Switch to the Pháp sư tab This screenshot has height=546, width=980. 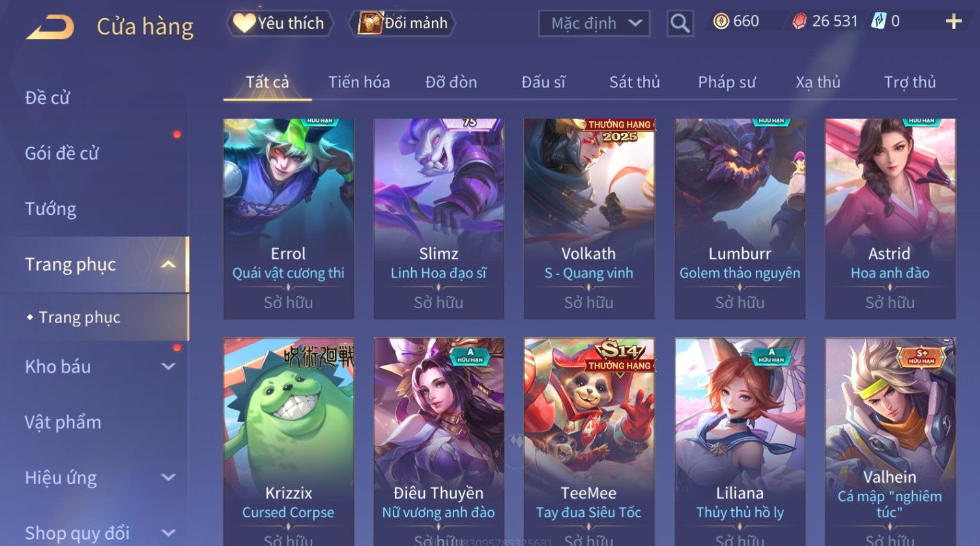pos(727,82)
